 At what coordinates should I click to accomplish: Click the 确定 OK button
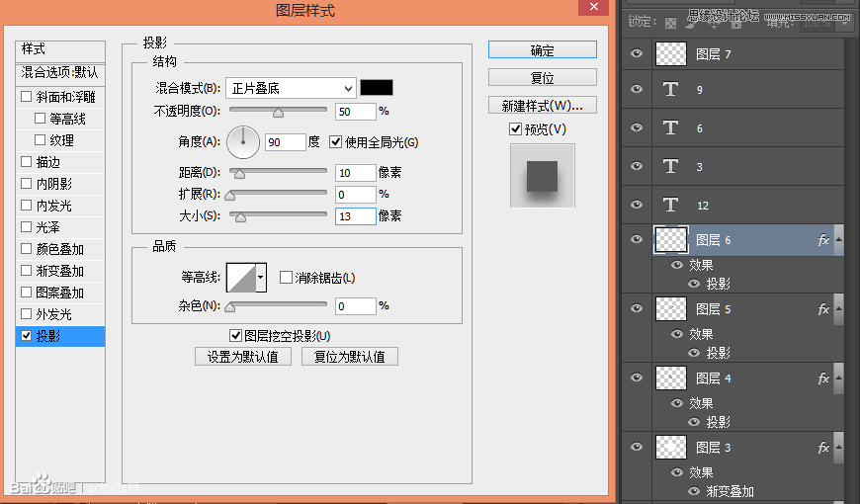pos(543,50)
